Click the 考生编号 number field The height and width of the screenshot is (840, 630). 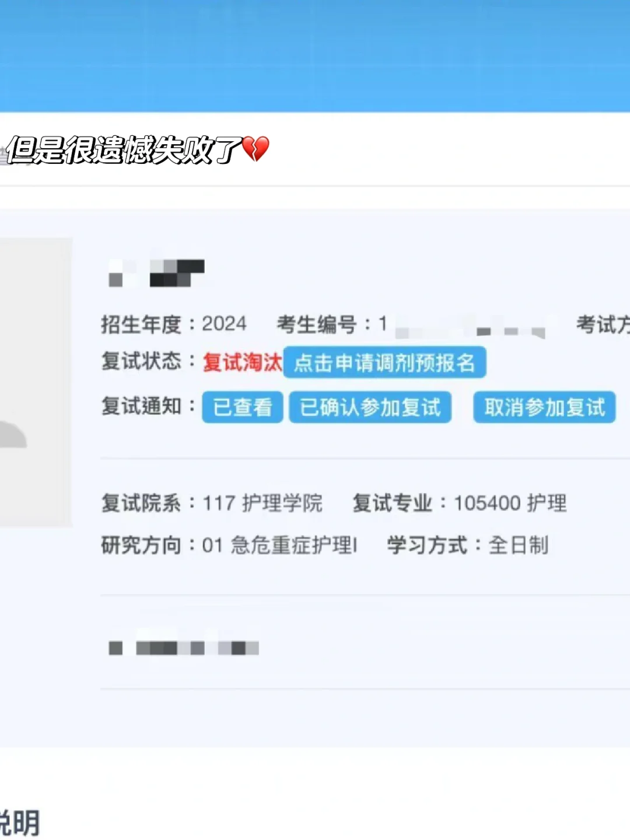click(411, 324)
